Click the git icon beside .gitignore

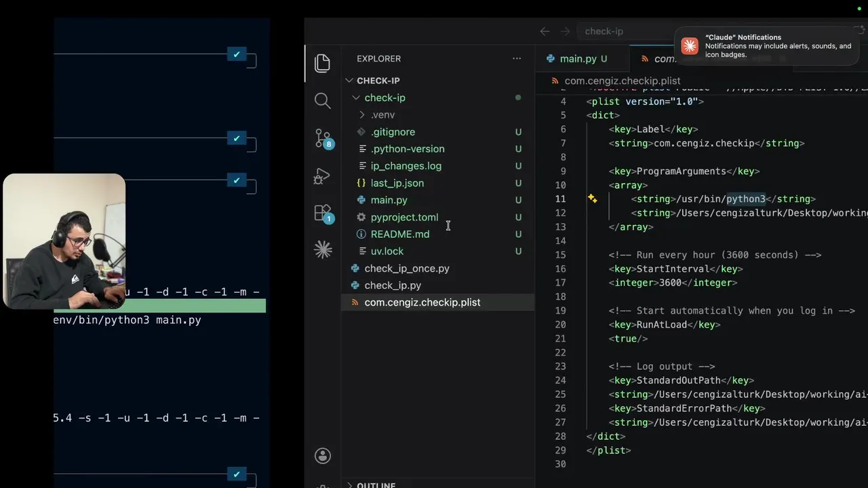click(x=361, y=131)
